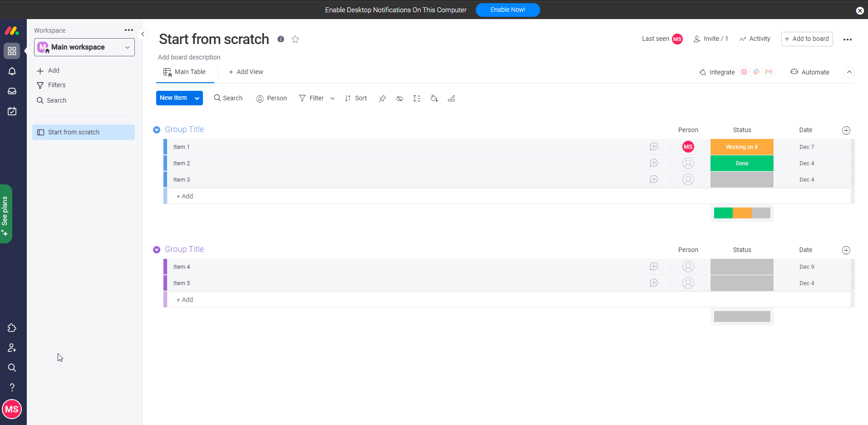
Task: Select the Main Table tab
Action: (x=185, y=72)
